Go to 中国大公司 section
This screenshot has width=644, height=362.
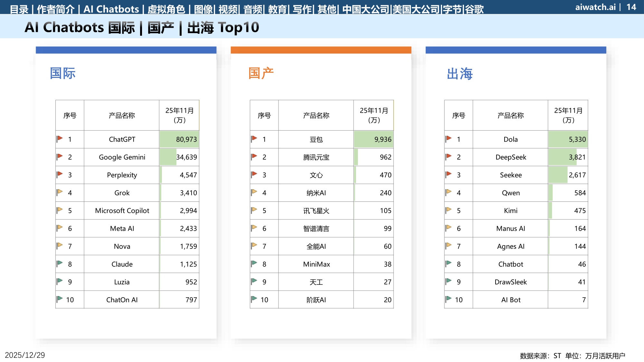(366, 9)
